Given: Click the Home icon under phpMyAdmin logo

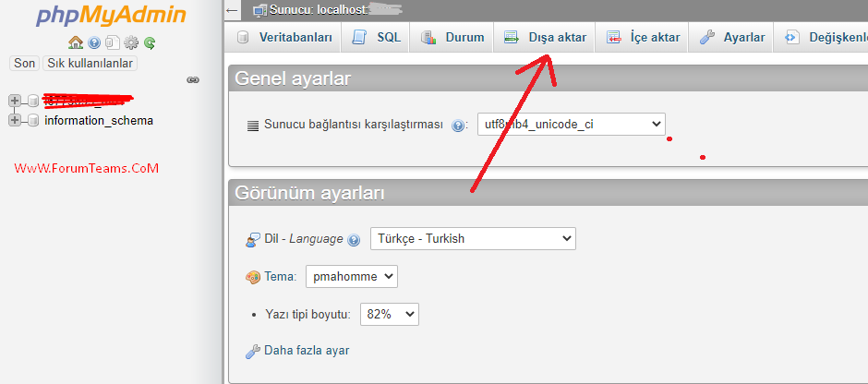Looking at the screenshot, I should pos(76,42).
